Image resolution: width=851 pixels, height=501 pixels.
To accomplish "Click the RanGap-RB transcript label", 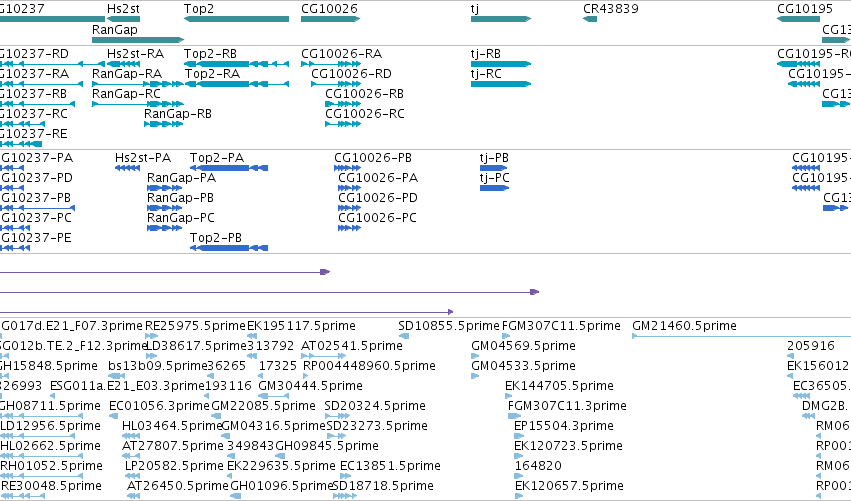I will click(177, 114).
